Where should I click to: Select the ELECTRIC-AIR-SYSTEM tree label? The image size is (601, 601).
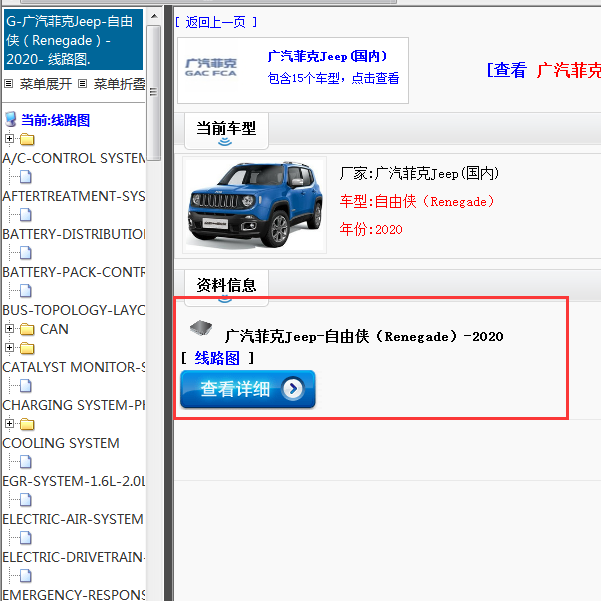pos(73,519)
